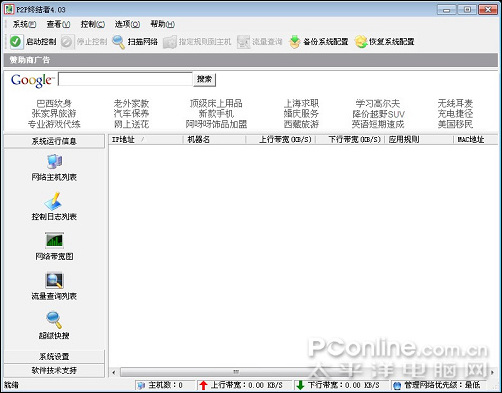Click horizontal scrollbar right arrow
Screen dimensions: 502x393
[x=493, y=372]
